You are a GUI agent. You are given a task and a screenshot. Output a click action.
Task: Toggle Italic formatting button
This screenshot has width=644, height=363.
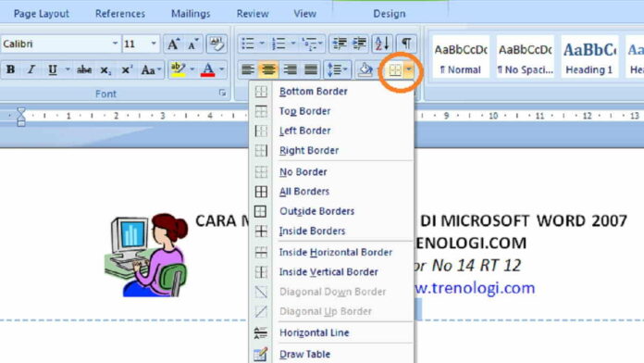(31, 69)
